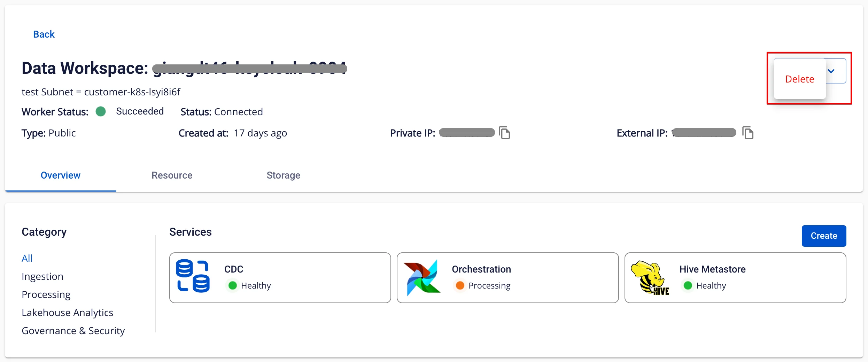Copy the Private IP address
The height and width of the screenshot is (362, 868).
504,133
